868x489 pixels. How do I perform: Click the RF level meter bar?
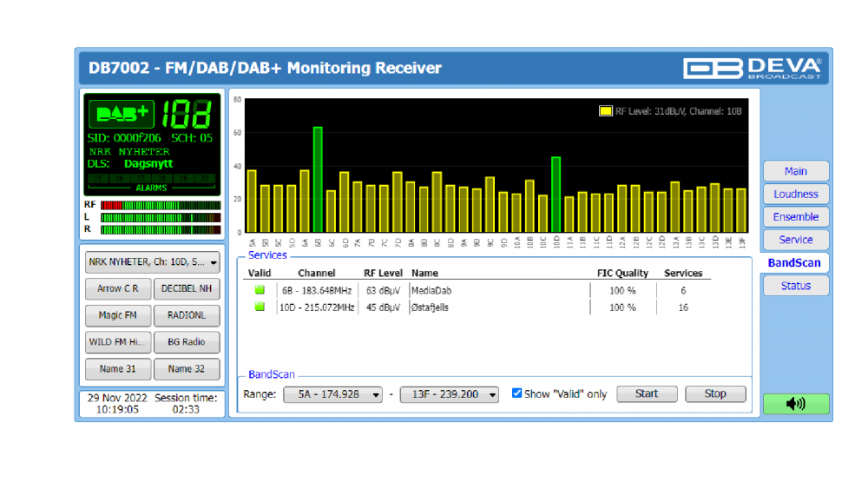click(160, 206)
